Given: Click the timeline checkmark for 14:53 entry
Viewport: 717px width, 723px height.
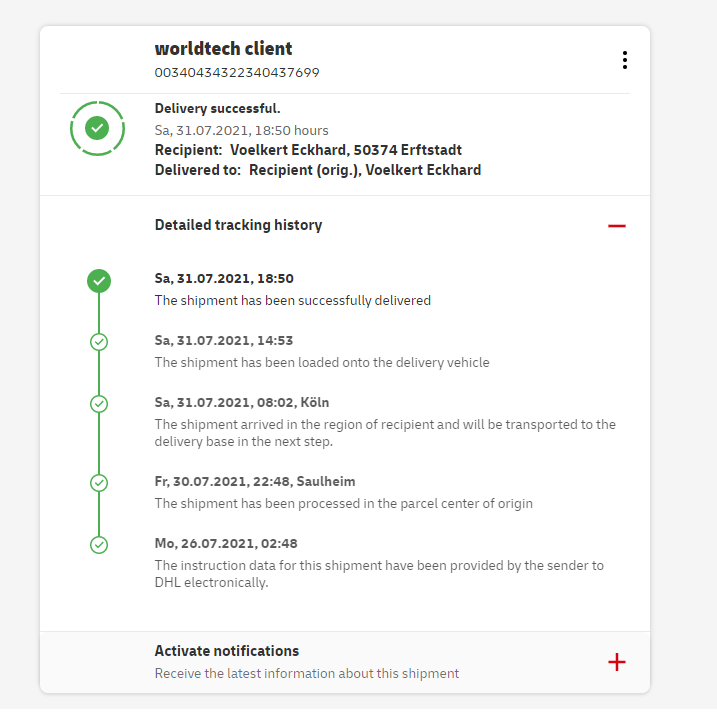Looking at the screenshot, I should coord(99,342).
